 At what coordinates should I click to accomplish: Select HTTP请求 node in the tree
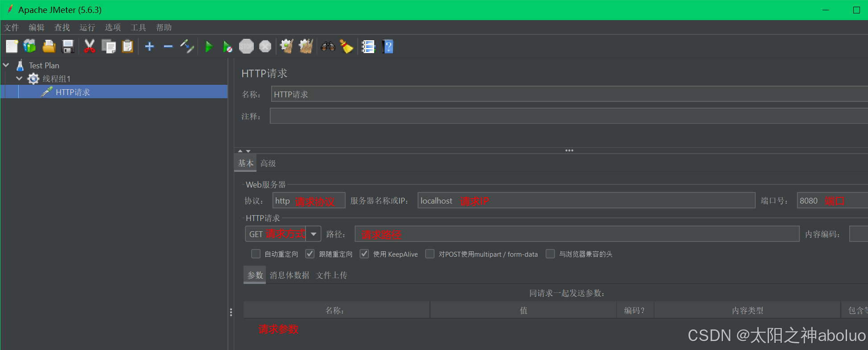[x=73, y=92]
